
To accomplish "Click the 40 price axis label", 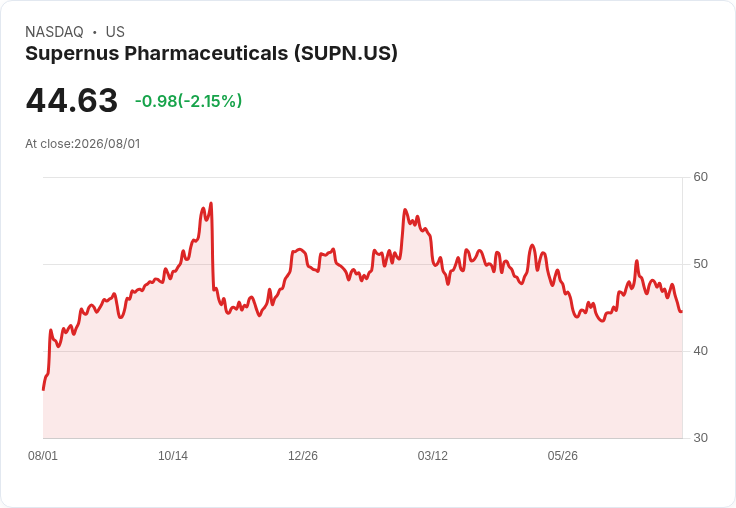I will [700, 351].
